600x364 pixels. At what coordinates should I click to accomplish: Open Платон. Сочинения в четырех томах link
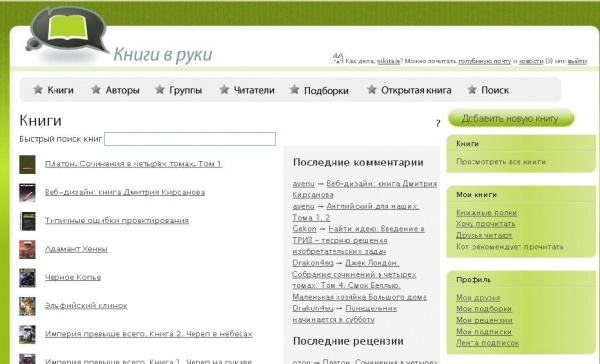(x=133, y=164)
